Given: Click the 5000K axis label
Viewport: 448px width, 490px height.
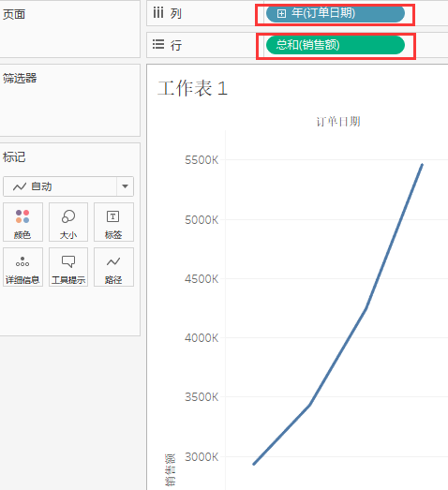Looking at the screenshot, I should [x=202, y=220].
